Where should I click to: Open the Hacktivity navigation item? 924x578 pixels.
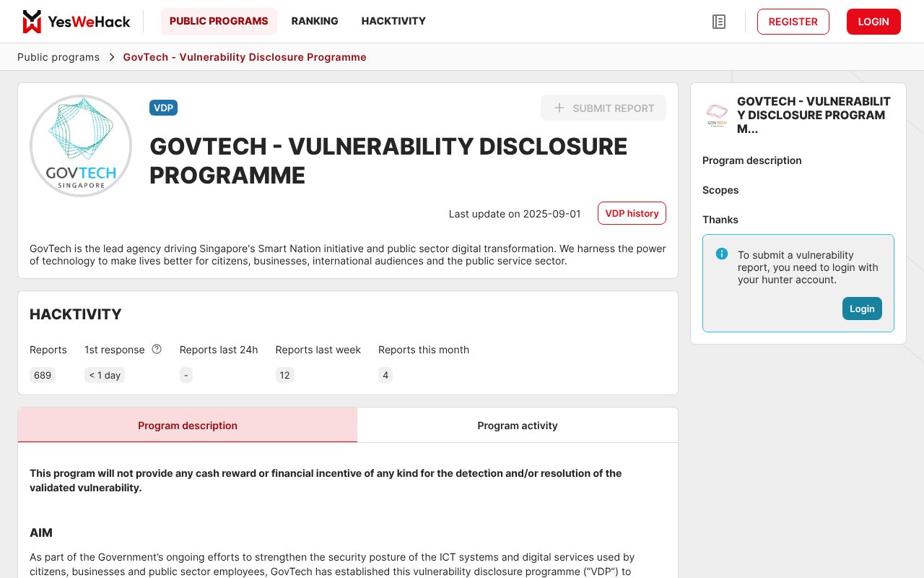(393, 22)
